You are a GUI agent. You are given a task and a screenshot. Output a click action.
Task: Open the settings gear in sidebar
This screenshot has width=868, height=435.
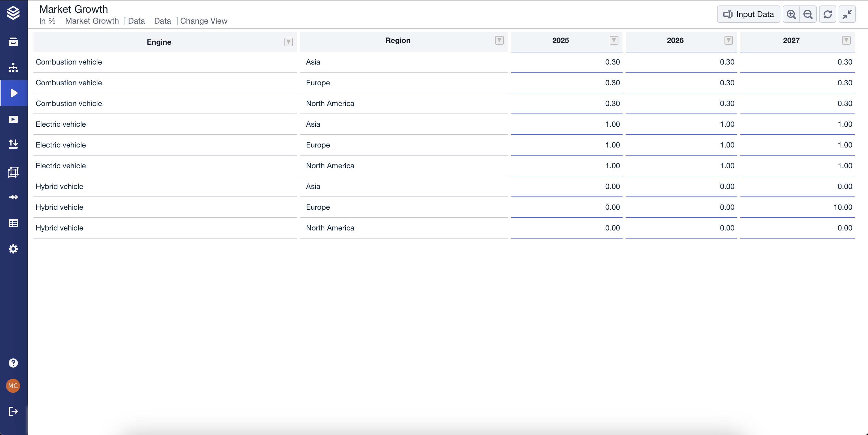coord(13,249)
